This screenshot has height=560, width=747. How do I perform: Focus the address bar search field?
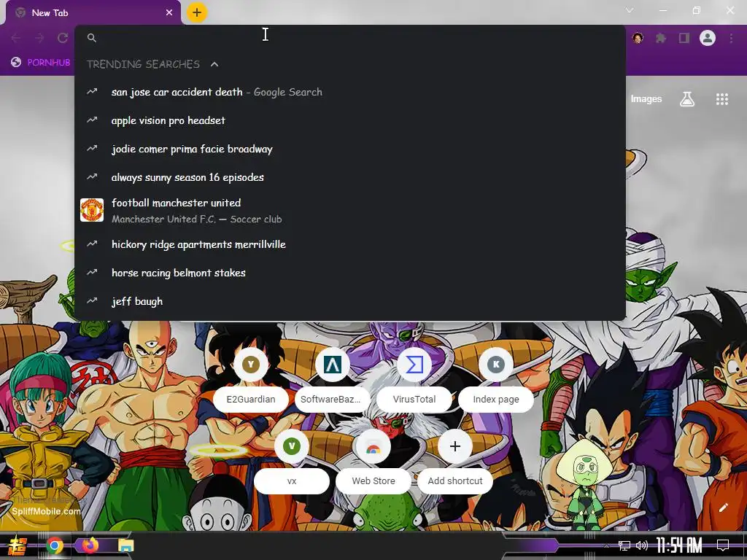click(350, 37)
